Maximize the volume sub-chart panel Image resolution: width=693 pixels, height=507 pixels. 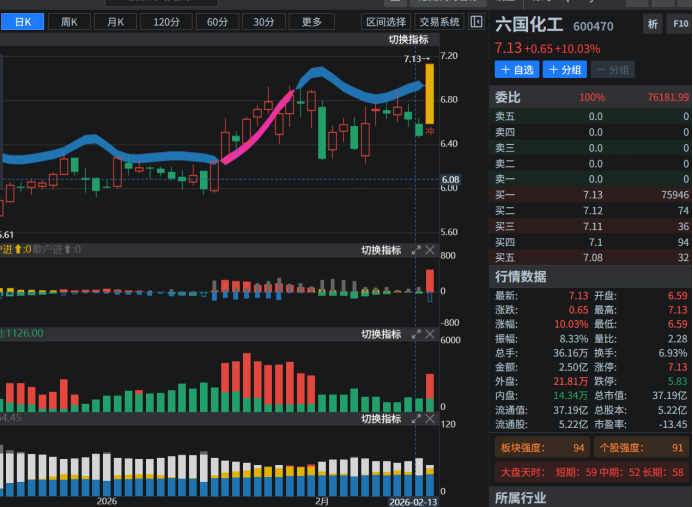pos(416,334)
